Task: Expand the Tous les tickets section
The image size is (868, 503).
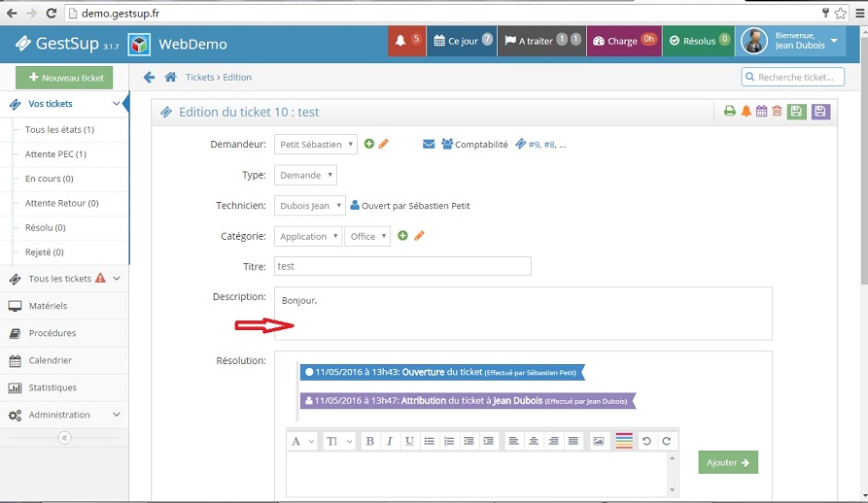Action: pos(64,279)
